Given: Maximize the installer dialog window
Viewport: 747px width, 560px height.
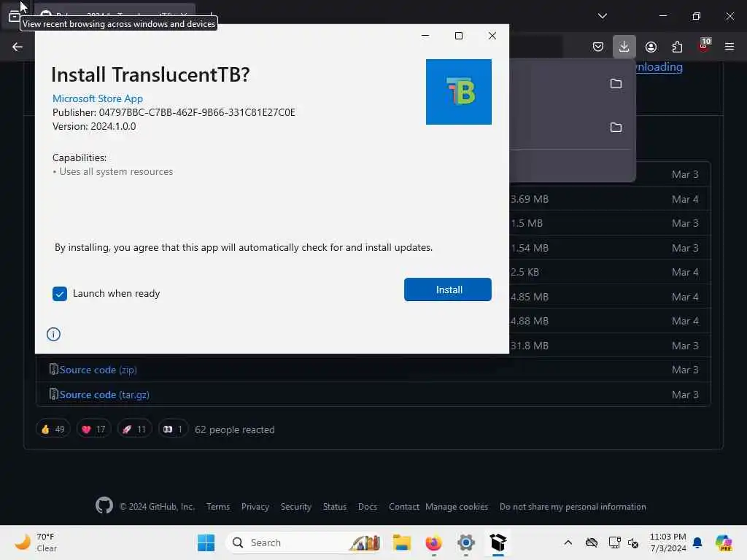Looking at the screenshot, I should [458, 36].
